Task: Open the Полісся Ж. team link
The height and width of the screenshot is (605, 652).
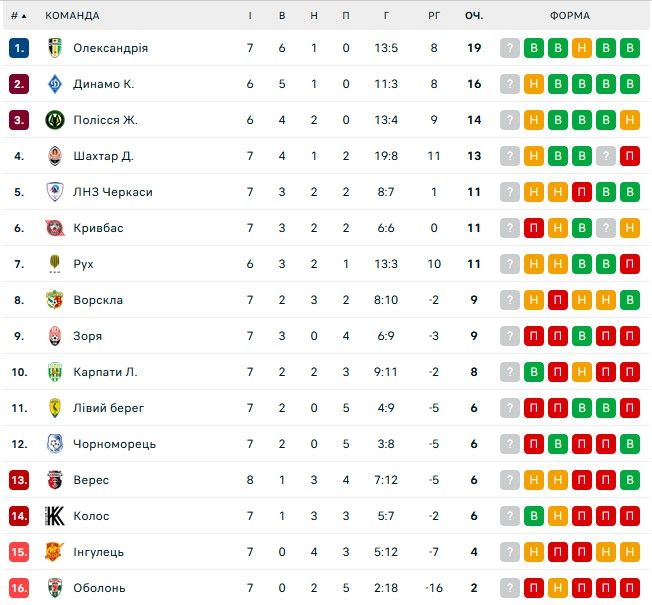Action: pyautogui.click(x=105, y=120)
